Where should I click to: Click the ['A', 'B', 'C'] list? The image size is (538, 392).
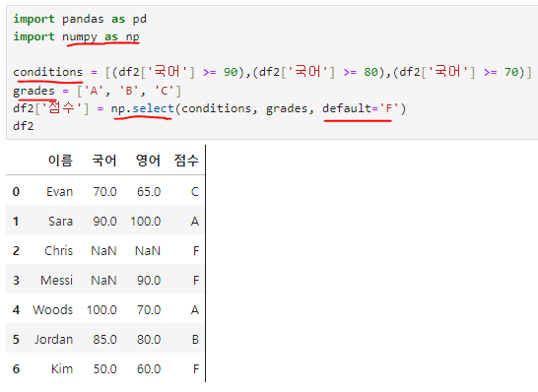click(129, 91)
